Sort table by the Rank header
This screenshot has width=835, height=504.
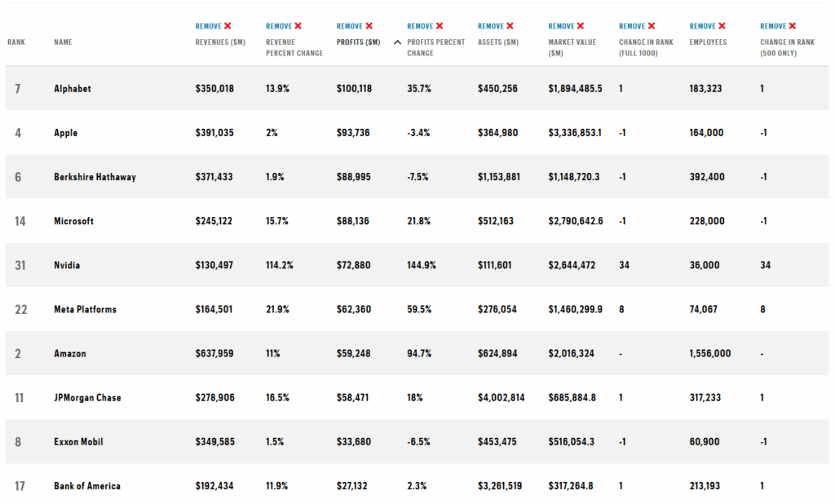tap(16, 42)
